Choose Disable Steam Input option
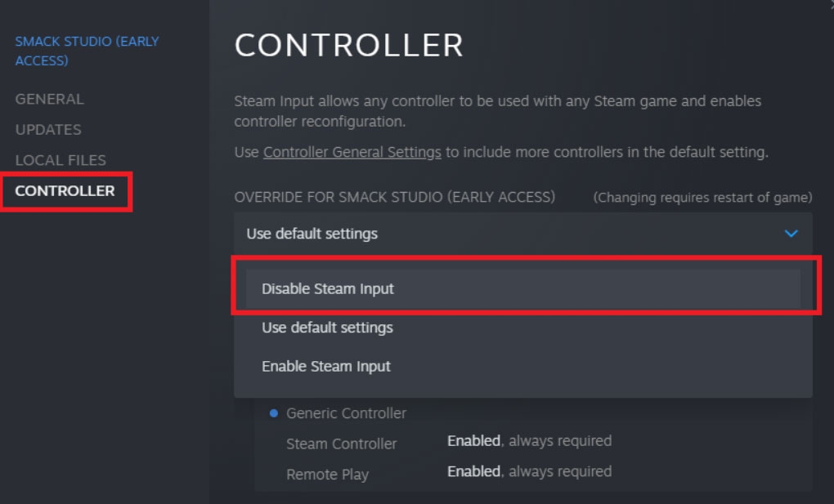Viewport: 834px width, 504px height. (x=328, y=288)
